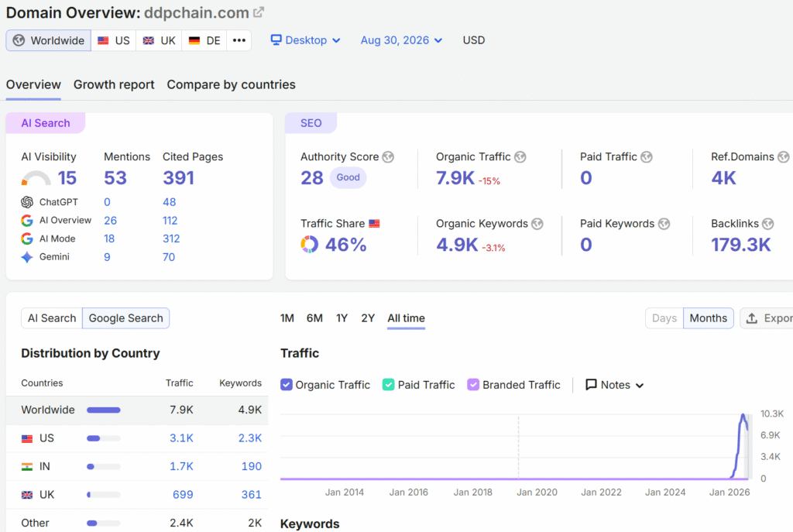
Task: Click the Google icon beside AI Overview
Action: pyautogui.click(x=27, y=221)
